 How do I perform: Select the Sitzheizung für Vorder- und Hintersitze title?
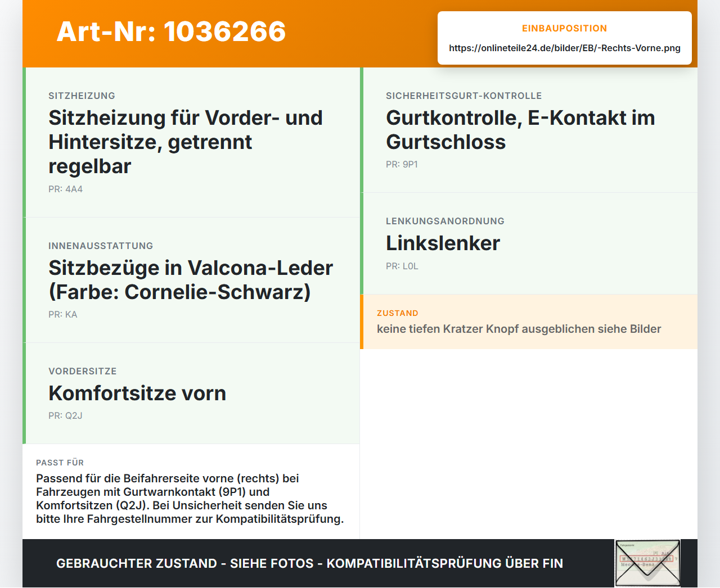[186, 142]
